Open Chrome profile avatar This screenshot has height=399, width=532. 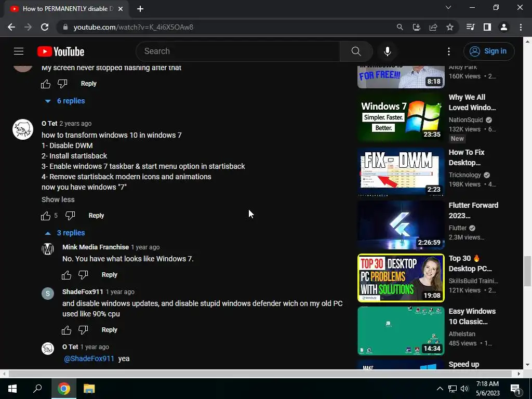[504, 27]
